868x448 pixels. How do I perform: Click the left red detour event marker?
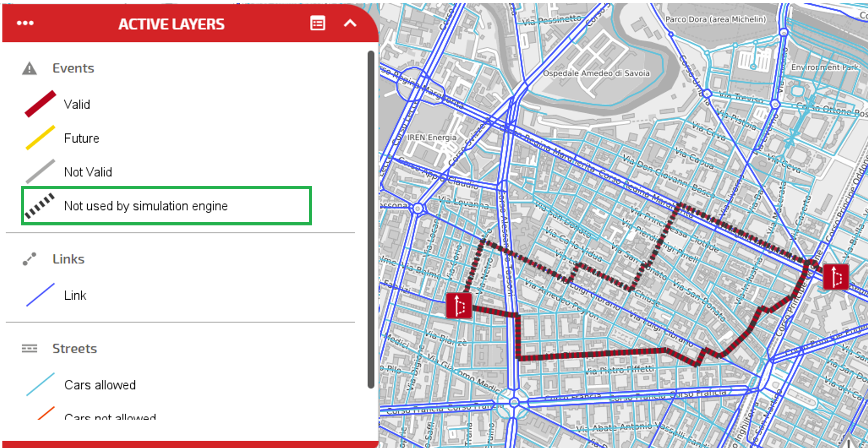pos(459,306)
